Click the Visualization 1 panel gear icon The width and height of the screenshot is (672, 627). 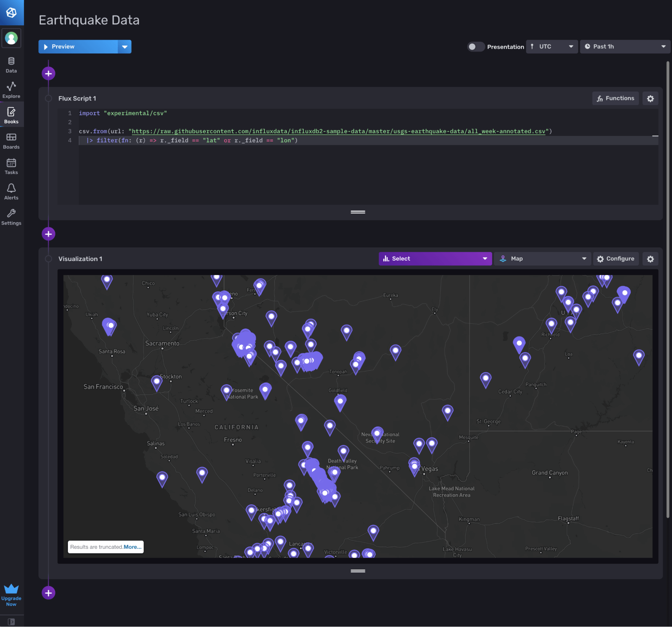[650, 259]
